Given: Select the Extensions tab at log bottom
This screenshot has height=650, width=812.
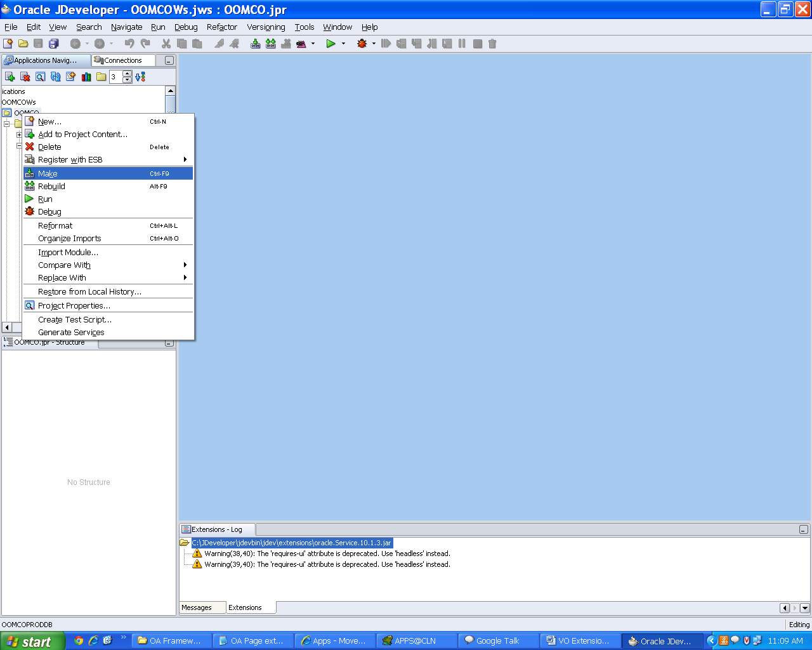Looking at the screenshot, I should [251, 607].
